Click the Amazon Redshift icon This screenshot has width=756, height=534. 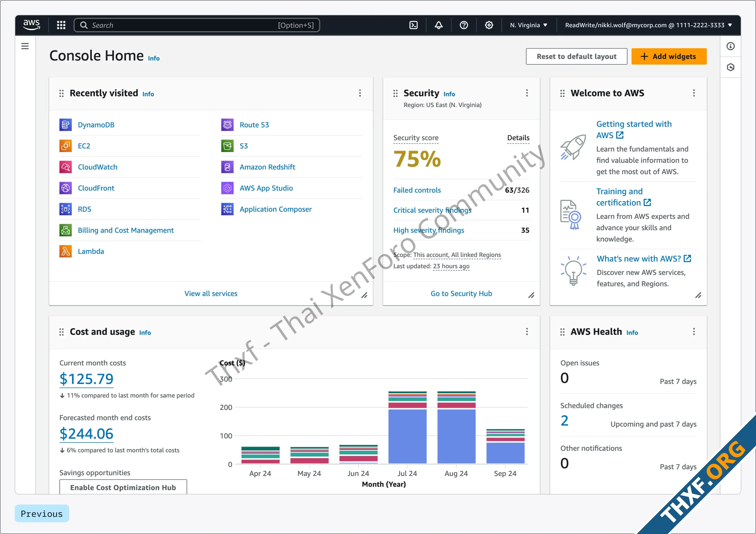[227, 167]
